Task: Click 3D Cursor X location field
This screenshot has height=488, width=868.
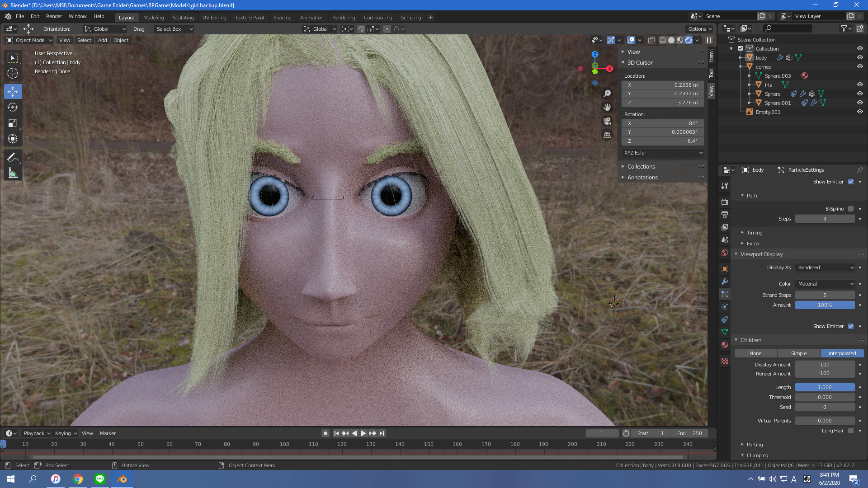Action: point(663,85)
